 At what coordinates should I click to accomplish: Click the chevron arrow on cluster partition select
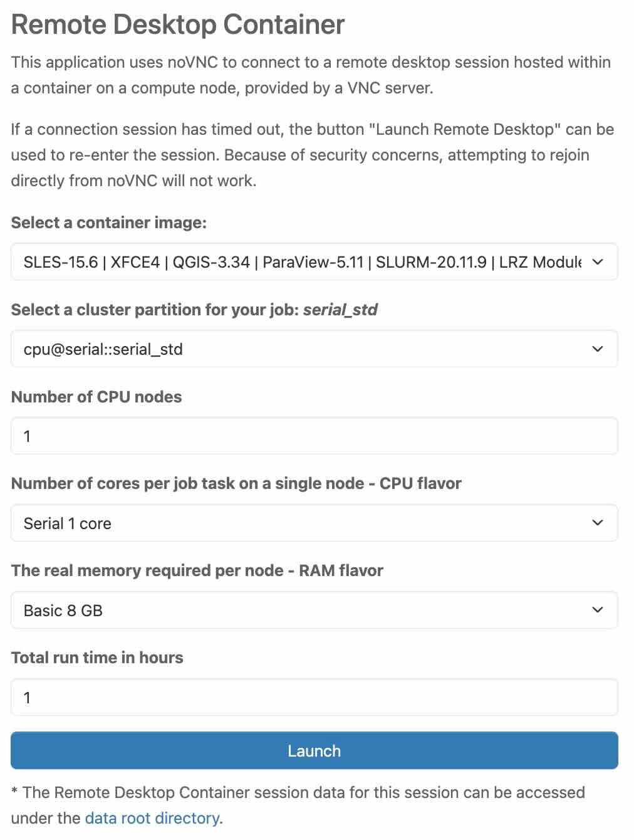point(597,349)
